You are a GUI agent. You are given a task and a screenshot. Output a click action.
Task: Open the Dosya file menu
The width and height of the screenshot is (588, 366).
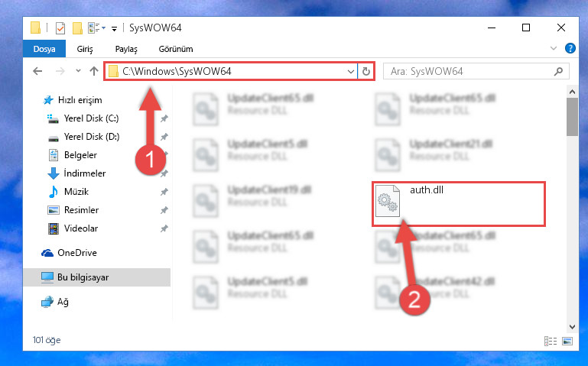pos(44,49)
